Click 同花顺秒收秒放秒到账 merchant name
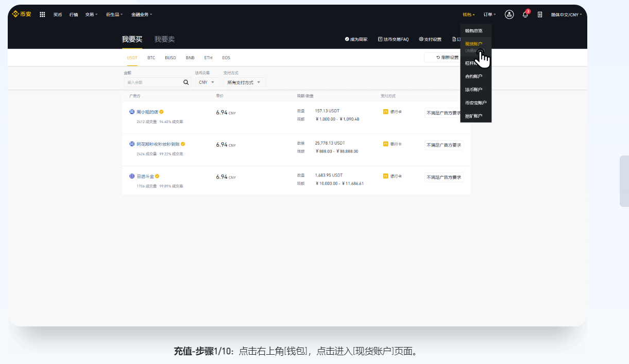The height and width of the screenshot is (364, 629). (158, 144)
